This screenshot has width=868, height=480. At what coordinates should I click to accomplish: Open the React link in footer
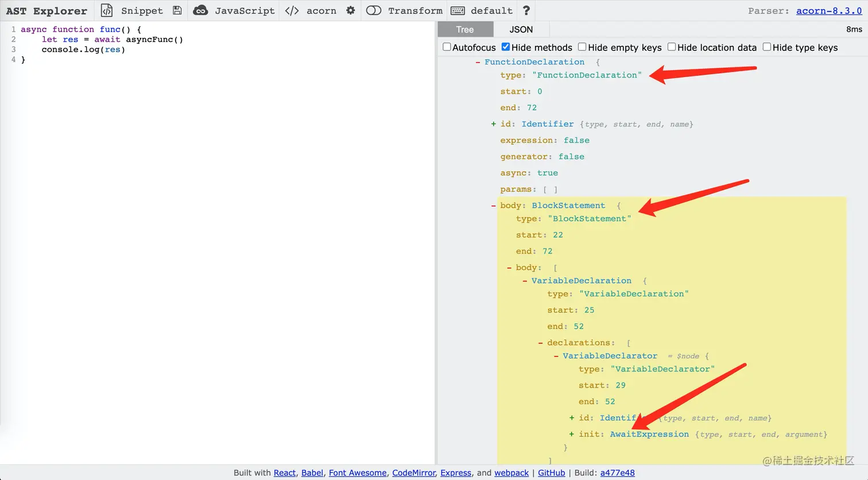(x=285, y=473)
